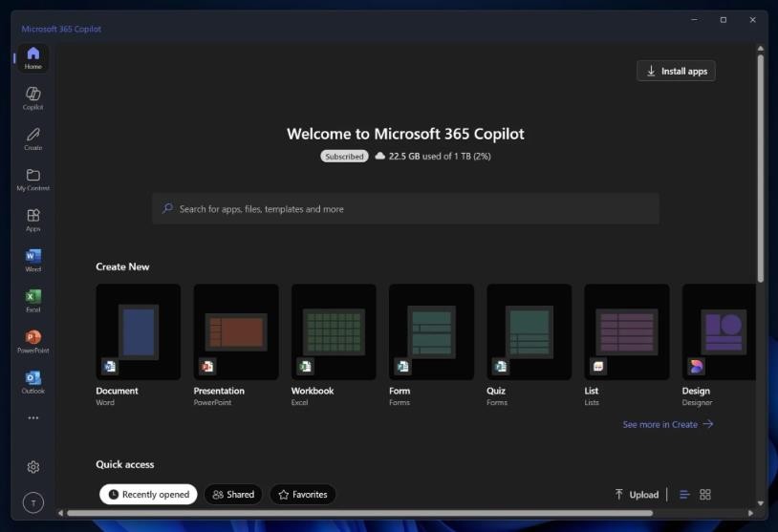Click the search magnifier icon

[167, 208]
